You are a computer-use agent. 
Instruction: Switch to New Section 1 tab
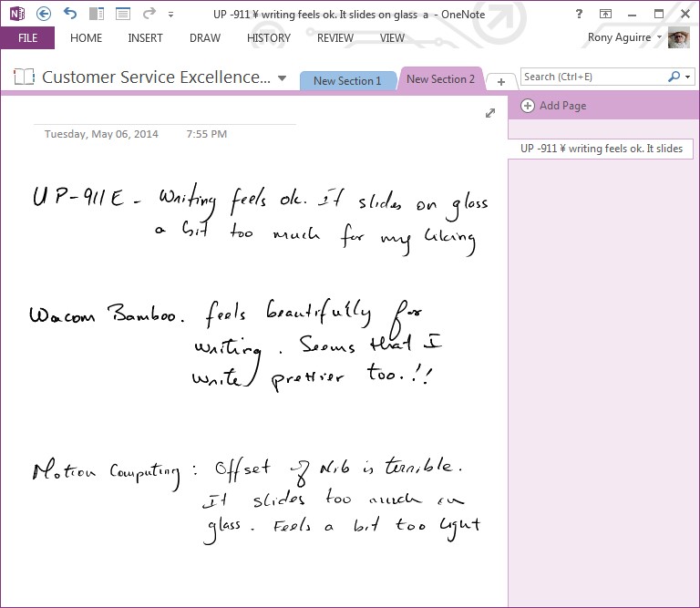click(x=347, y=81)
